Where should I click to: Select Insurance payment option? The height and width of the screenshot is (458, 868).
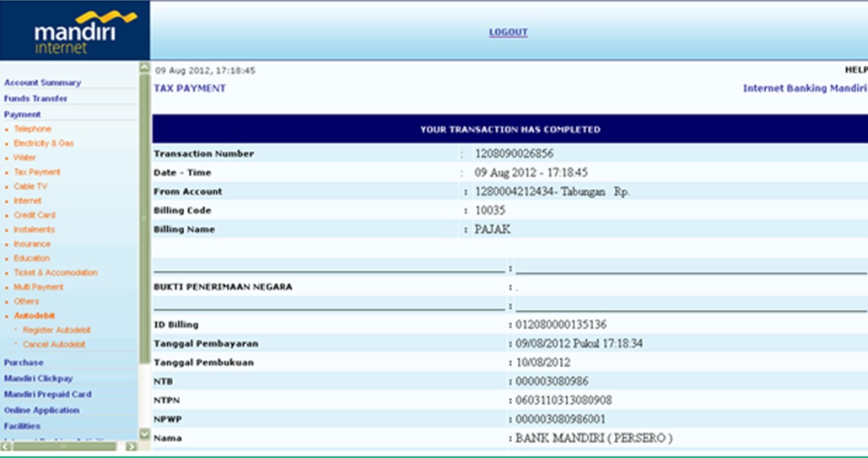click(x=31, y=245)
